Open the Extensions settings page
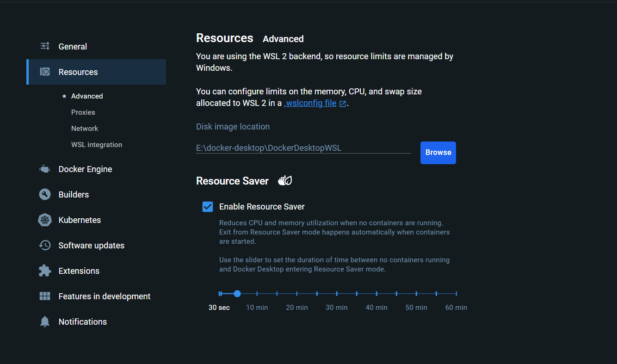 point(96,271)
